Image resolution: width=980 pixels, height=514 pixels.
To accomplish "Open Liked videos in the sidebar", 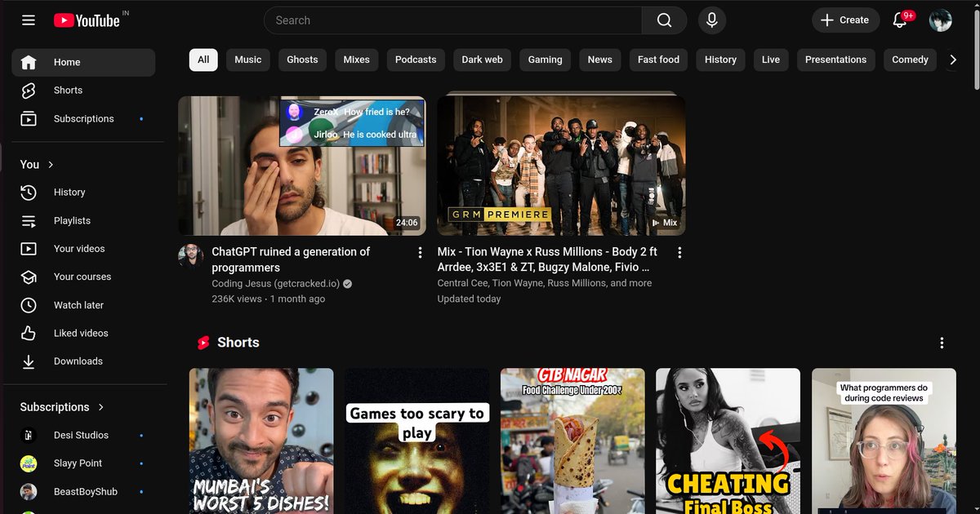I will click(79, 333).
